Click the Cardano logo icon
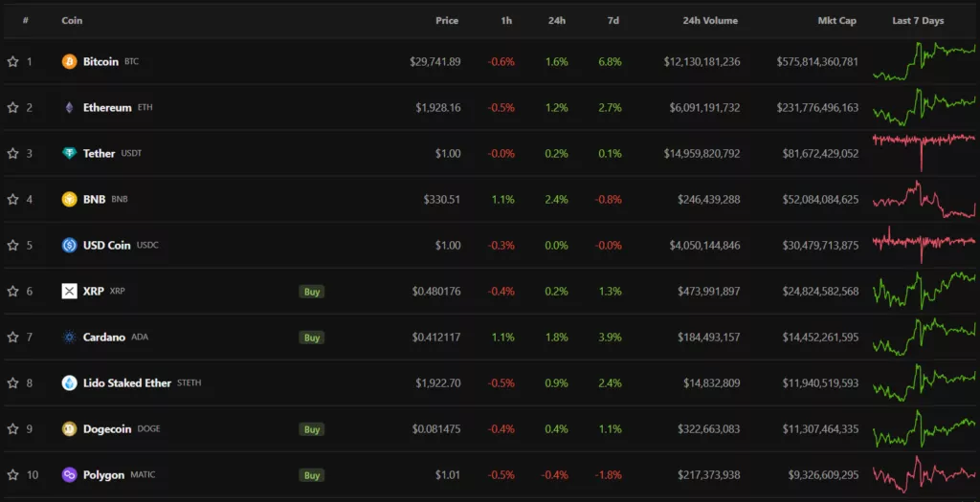The image size is (980, 502). tap(69, 338)
